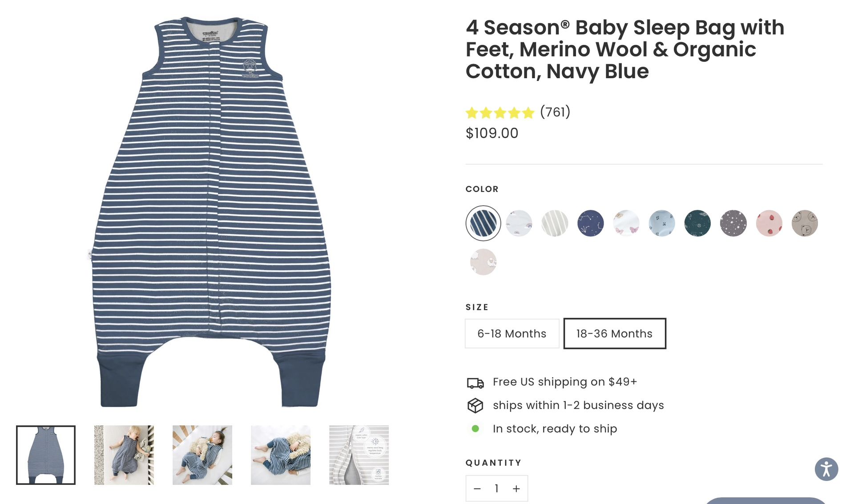Screen dimensions: 854x504
Task: Open the accessibility widget icon
Action: [x=826, y=469]
